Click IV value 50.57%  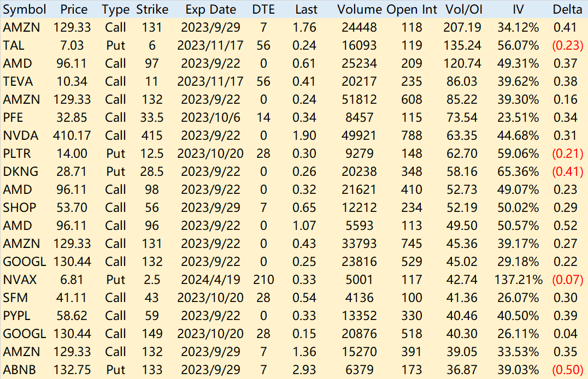[x=518, y=226]
